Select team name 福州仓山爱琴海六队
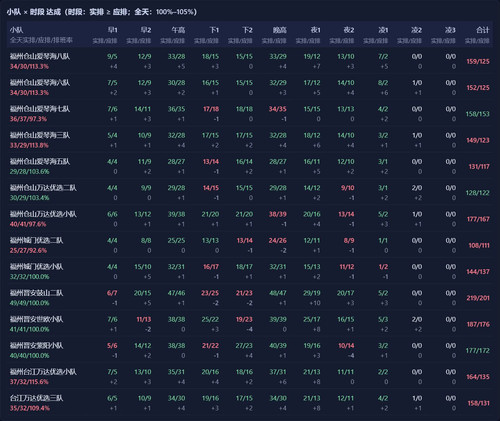The height and width of the screenshot is (421, 500). click(40, 83)
